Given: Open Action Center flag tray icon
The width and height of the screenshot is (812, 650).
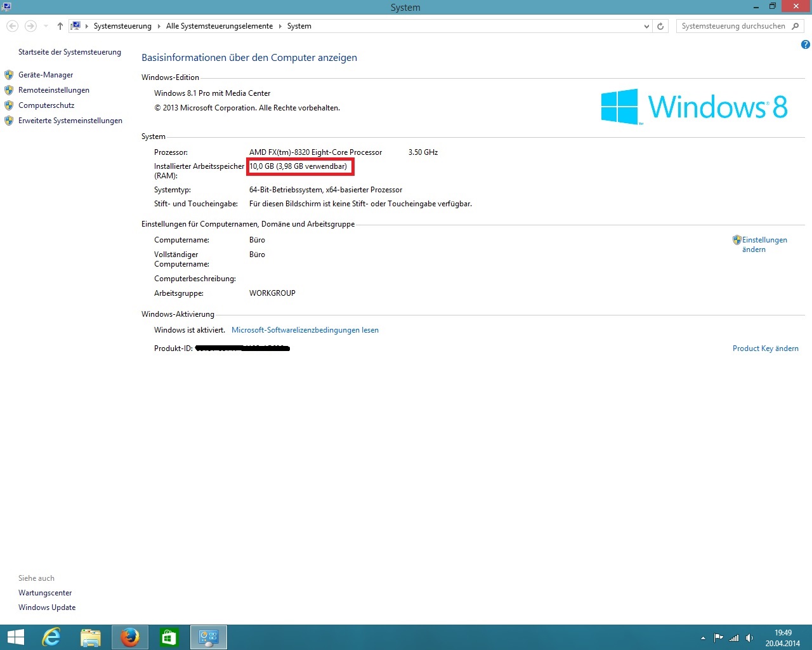Looking at the screenshot, I should click(x=719, y=638).
